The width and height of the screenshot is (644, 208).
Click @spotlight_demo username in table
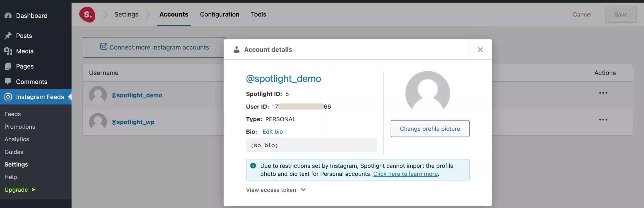137,95
